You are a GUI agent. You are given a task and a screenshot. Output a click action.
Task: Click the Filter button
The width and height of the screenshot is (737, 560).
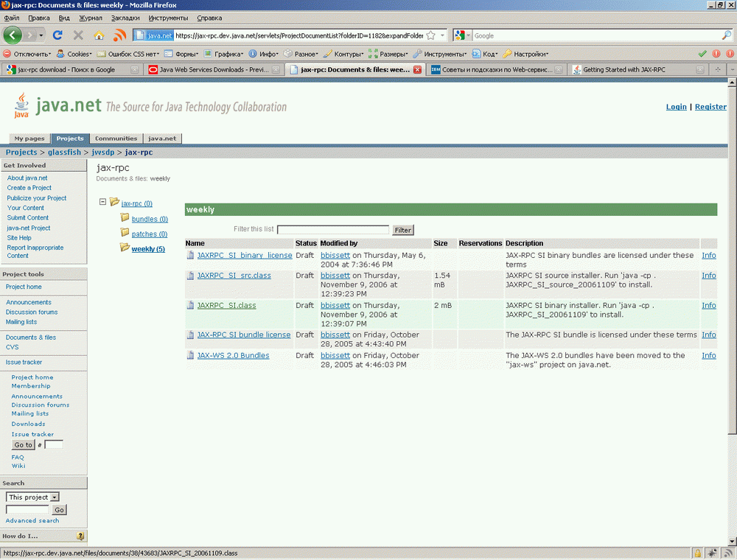(x=403, y=230)
